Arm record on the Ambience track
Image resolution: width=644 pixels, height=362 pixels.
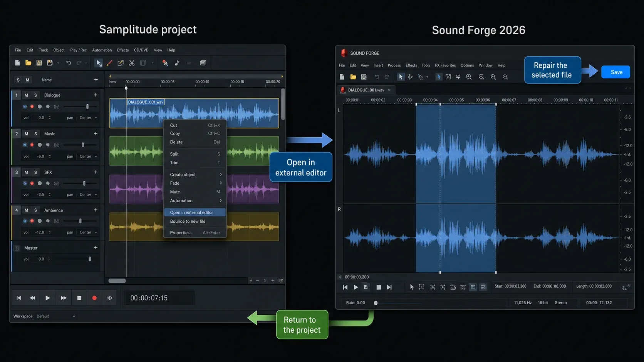coord(32,221)
